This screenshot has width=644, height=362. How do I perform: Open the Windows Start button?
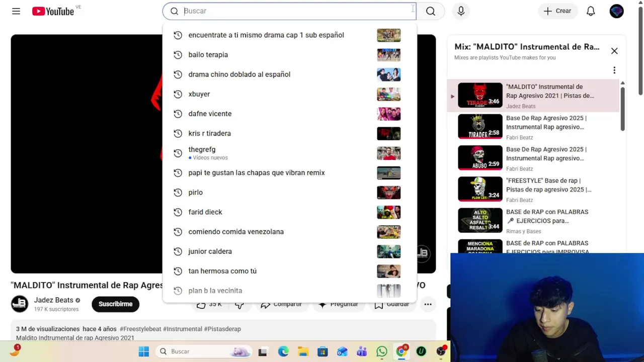click(x=144, y=351)
